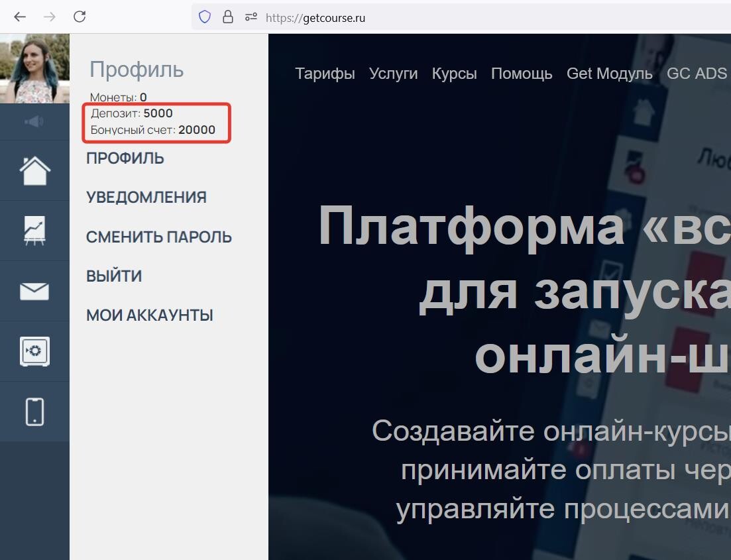Click the Депозит: 5000 text
The height and width of the screenshot is (560, 731).
pyautogui.click(x=131, y=113)
